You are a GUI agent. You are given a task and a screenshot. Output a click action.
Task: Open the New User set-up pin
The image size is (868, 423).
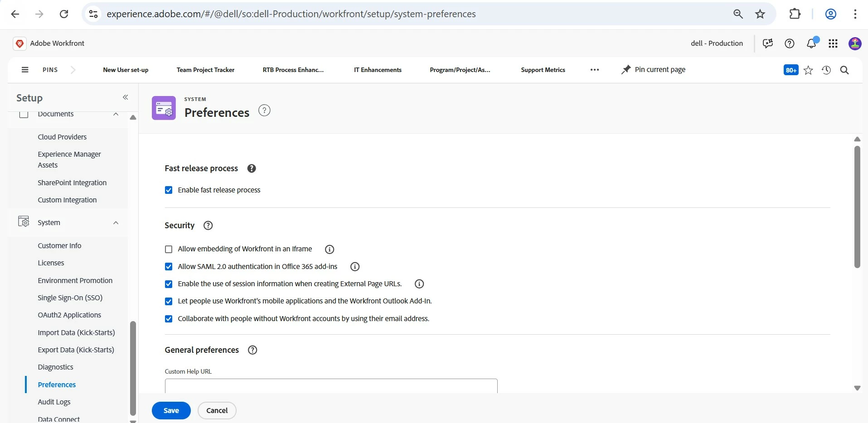(126, 70)
